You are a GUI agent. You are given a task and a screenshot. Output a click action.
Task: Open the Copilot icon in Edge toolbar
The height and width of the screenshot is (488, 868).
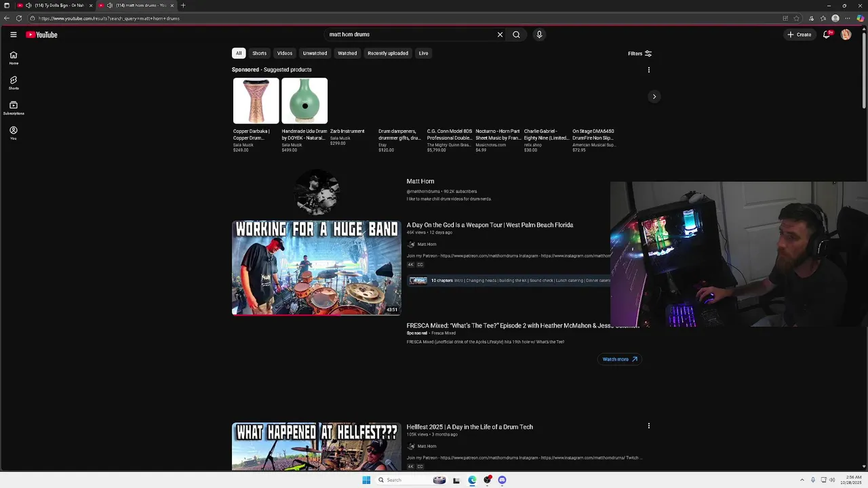861,18
